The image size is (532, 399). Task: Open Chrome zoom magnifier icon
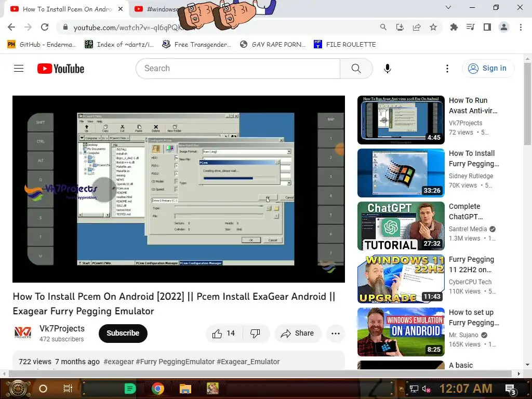[x=383, y=27]
